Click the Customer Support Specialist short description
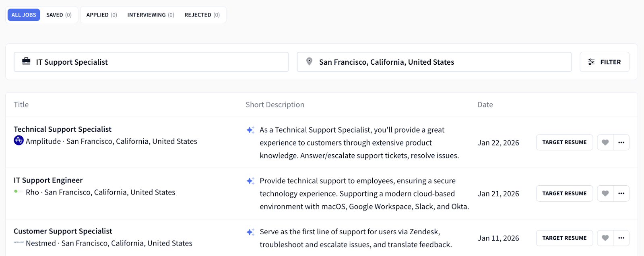The width and height of the screenshot is (644, 256). pos(356,238)
